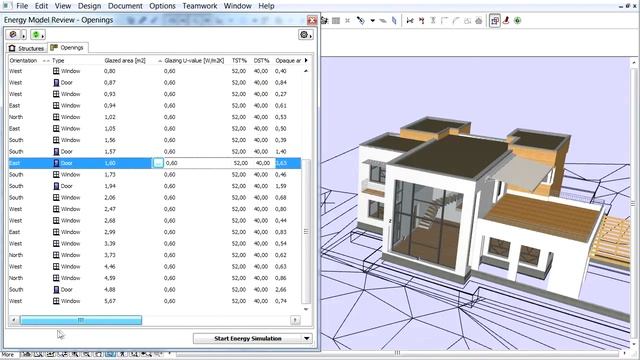Select the West Window row with area 2,47

pos(155,209)
